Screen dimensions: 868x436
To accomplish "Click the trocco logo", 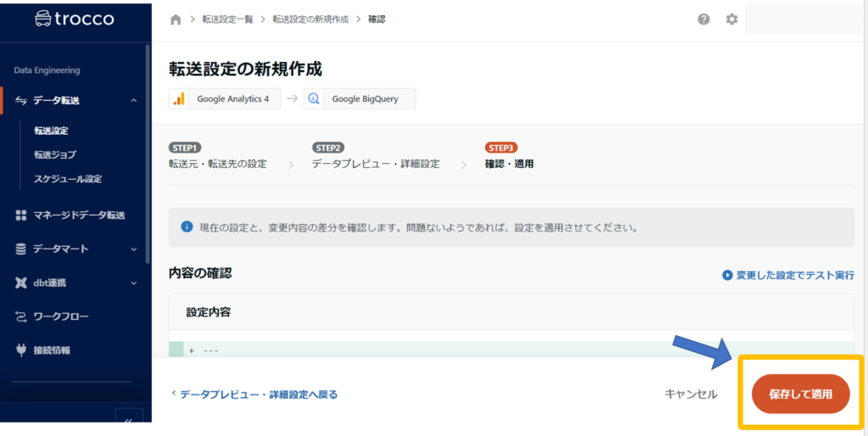I will [x=75, y=19].
